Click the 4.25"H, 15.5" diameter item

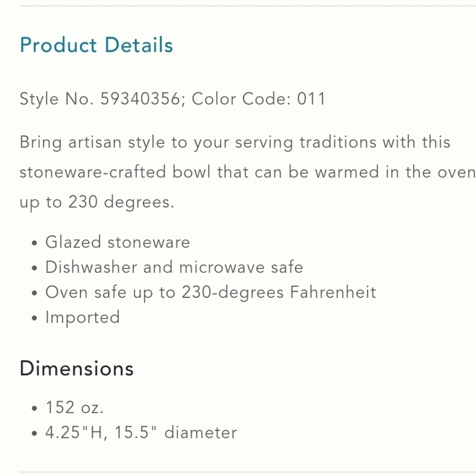141,433
